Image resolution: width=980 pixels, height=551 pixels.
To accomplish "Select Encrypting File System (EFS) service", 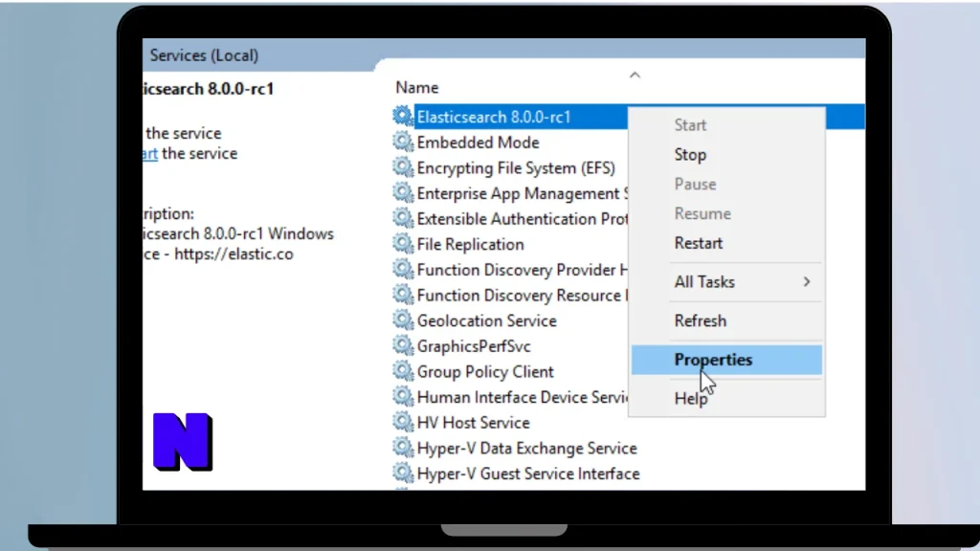I will pos(516,168).
